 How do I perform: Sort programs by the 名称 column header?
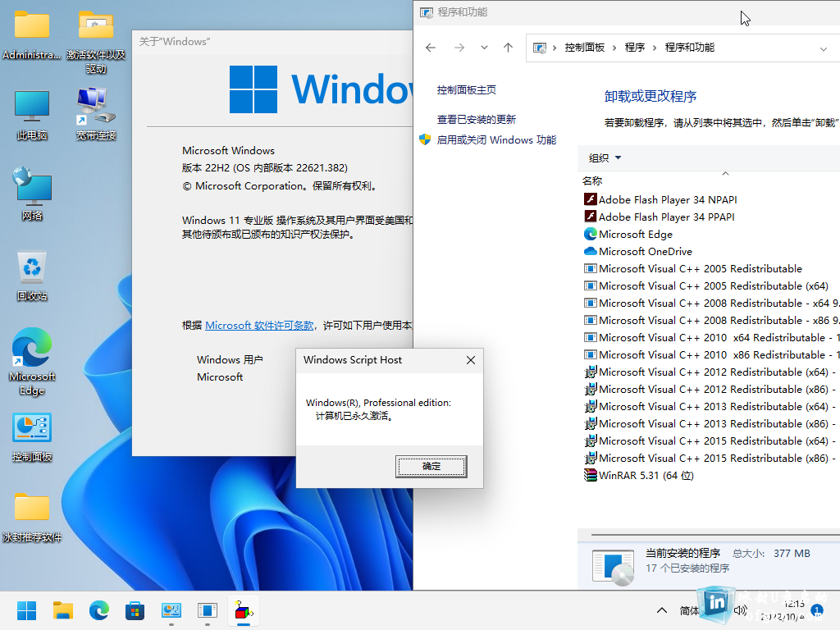[592, 180]
